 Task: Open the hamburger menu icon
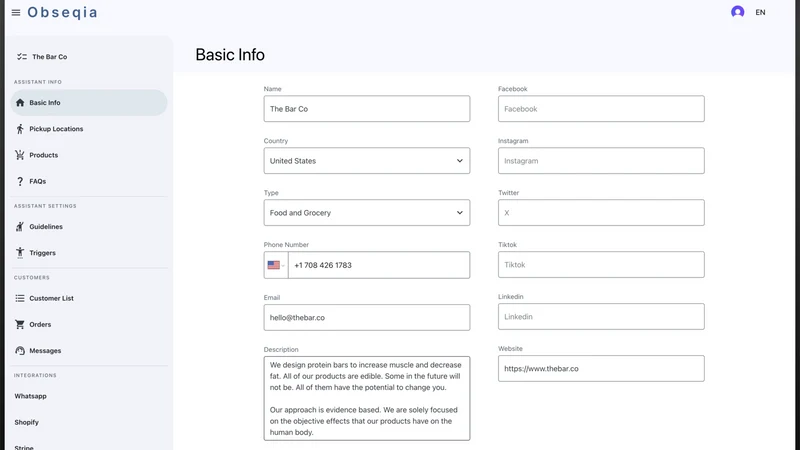[16, 12]
